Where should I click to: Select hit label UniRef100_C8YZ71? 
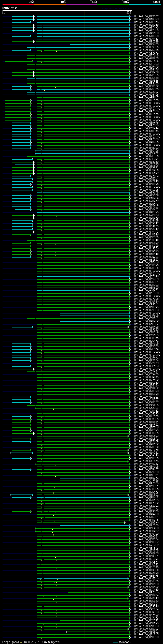pyautogui.click(x=146, y=53)
